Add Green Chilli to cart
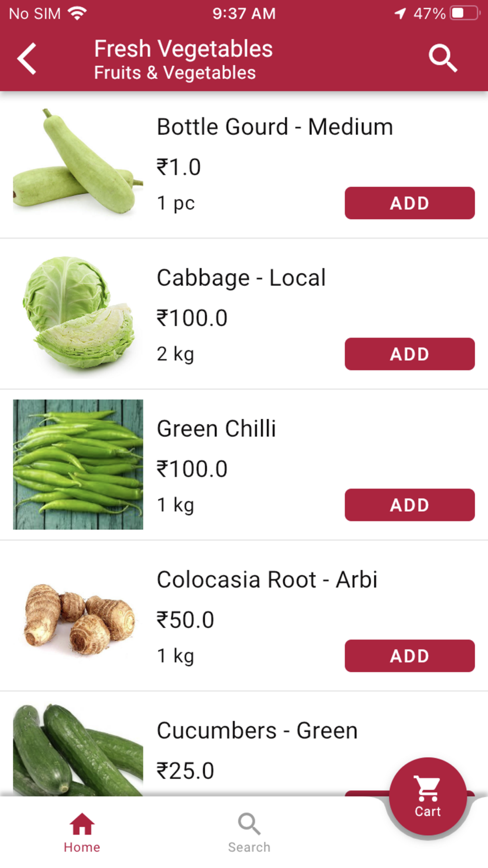488x868 pixels. click(x=409, y=505)
